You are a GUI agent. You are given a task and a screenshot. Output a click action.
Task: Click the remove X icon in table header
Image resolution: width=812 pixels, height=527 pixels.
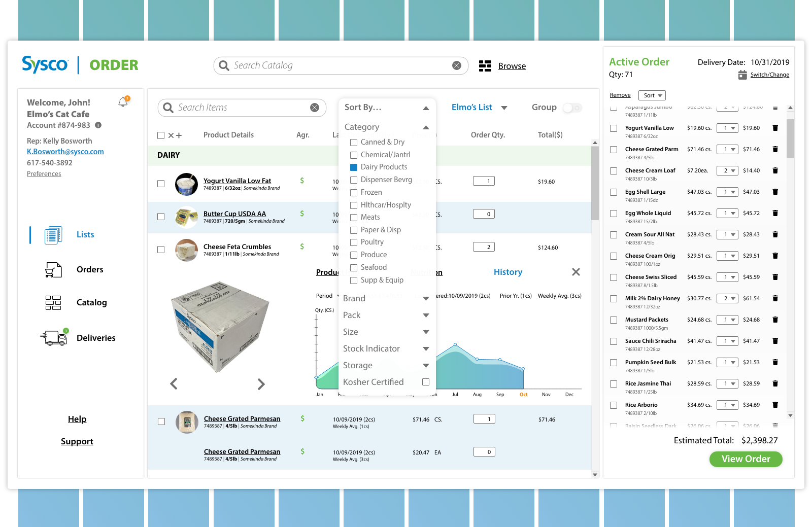(x=171, y=135)
